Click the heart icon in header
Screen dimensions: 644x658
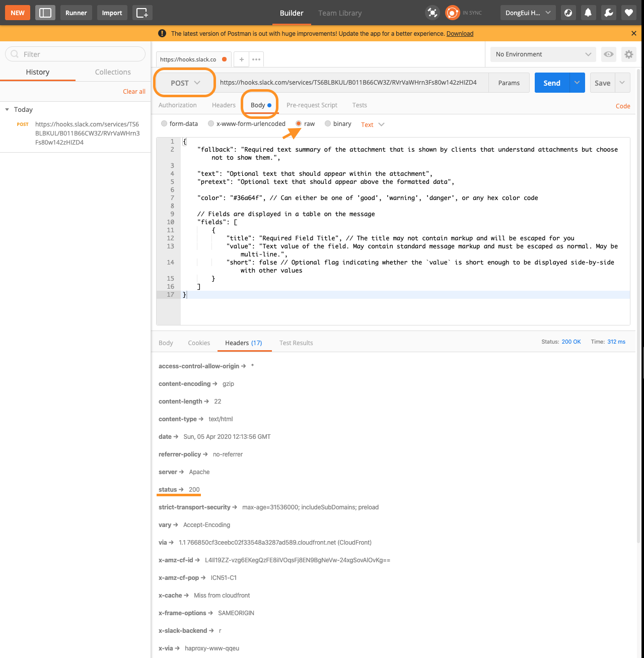(x=628, y=13)
